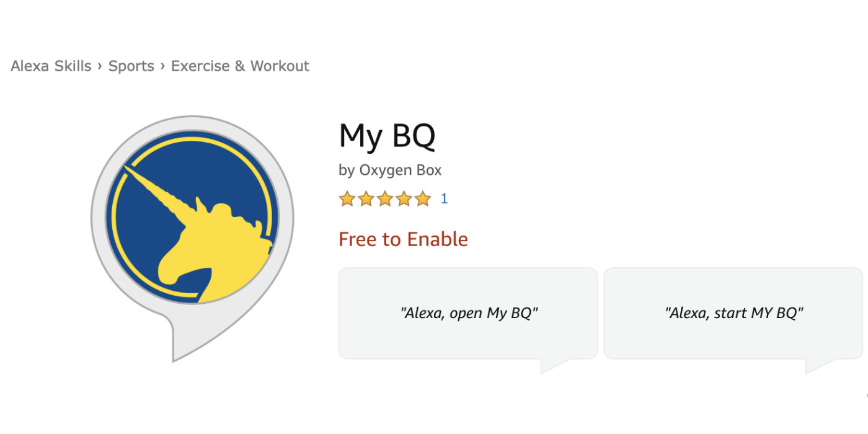Click the My BQ skill title

click(x=387, y=136)
